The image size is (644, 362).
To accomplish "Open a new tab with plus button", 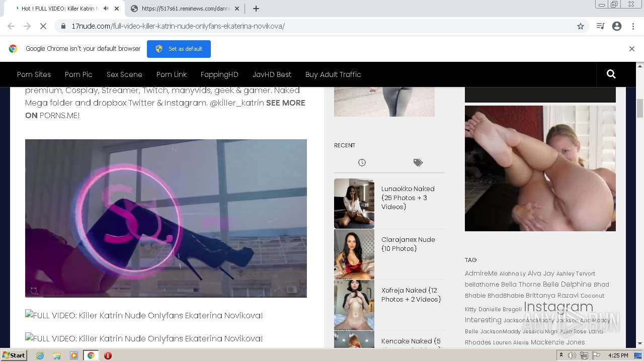I will (256, 9).
